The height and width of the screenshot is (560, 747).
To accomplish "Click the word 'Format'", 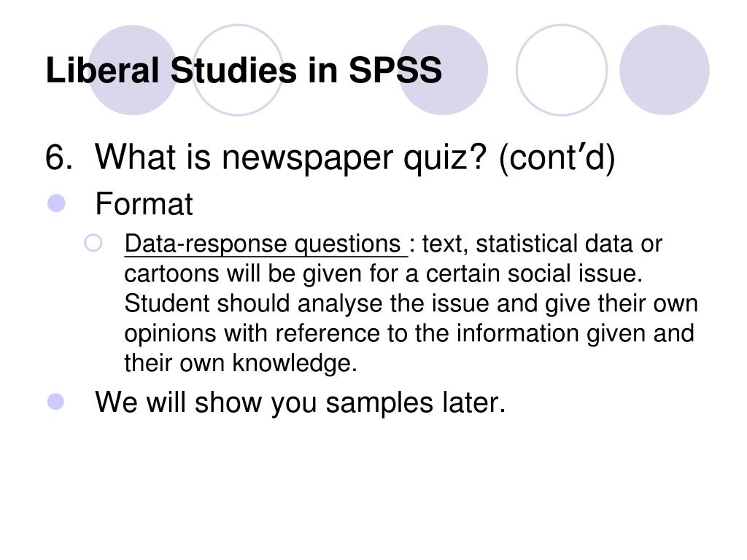I will [144, 204].
